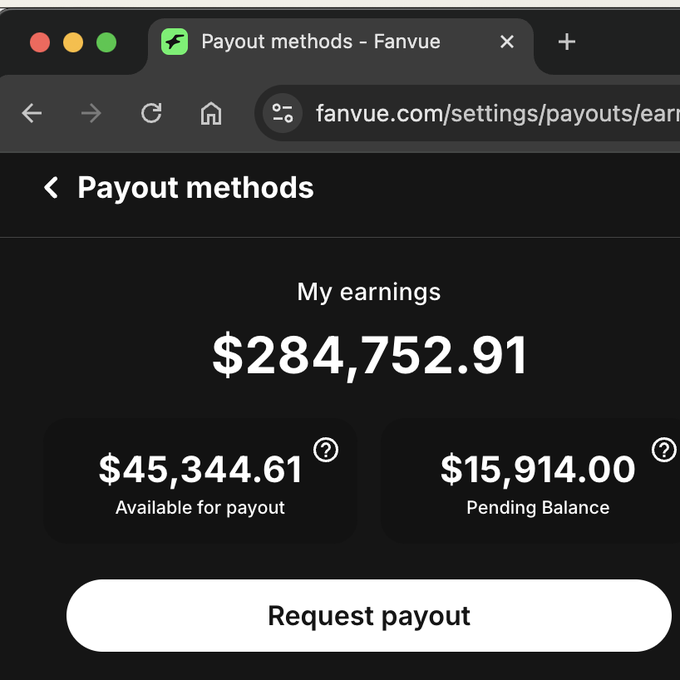Click the $284,752.91 total earnings amount
The width and height of the screenshot is (680, 680).
[369, 355]
